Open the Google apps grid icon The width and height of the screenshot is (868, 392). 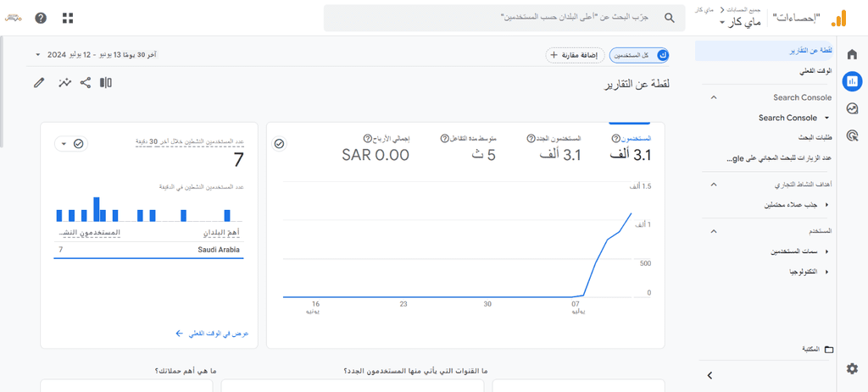coord(68,18)
